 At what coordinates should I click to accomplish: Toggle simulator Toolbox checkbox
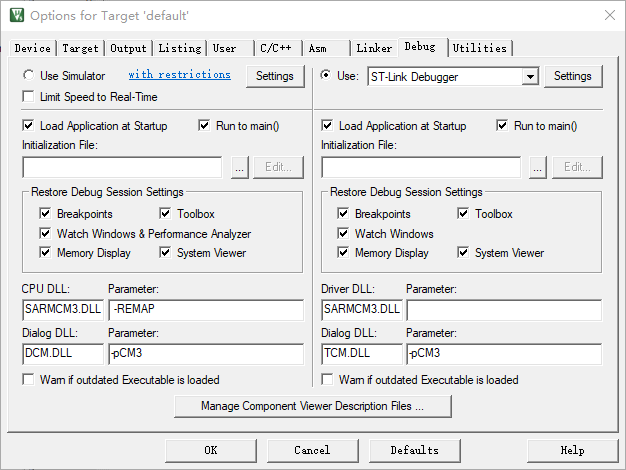pyautogui.click(x=165, y=213)
